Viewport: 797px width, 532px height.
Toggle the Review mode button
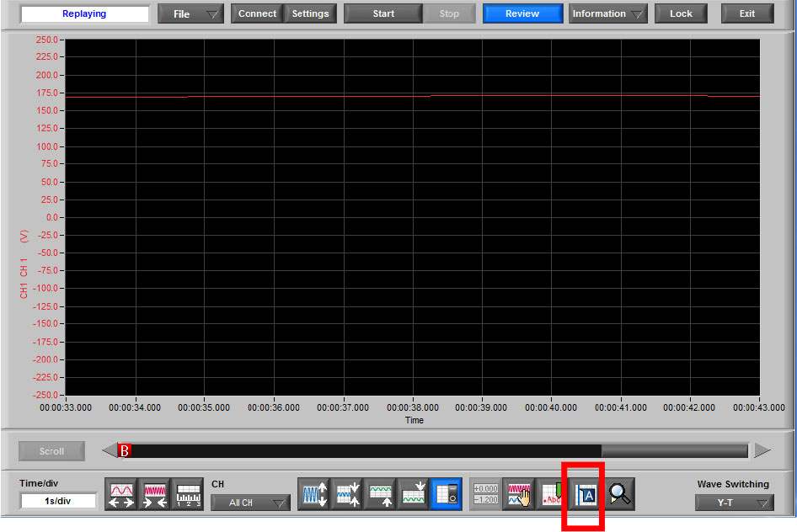(x=522, y=14)
